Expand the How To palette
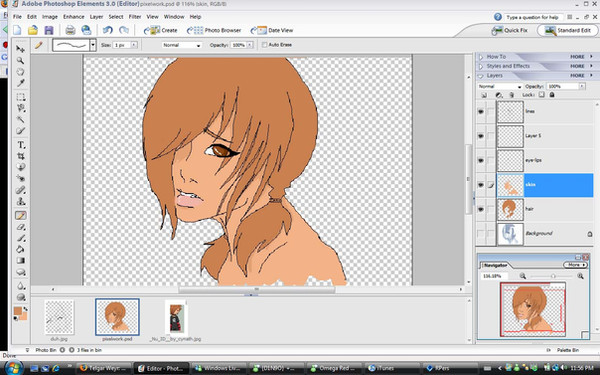 (481, 57)
